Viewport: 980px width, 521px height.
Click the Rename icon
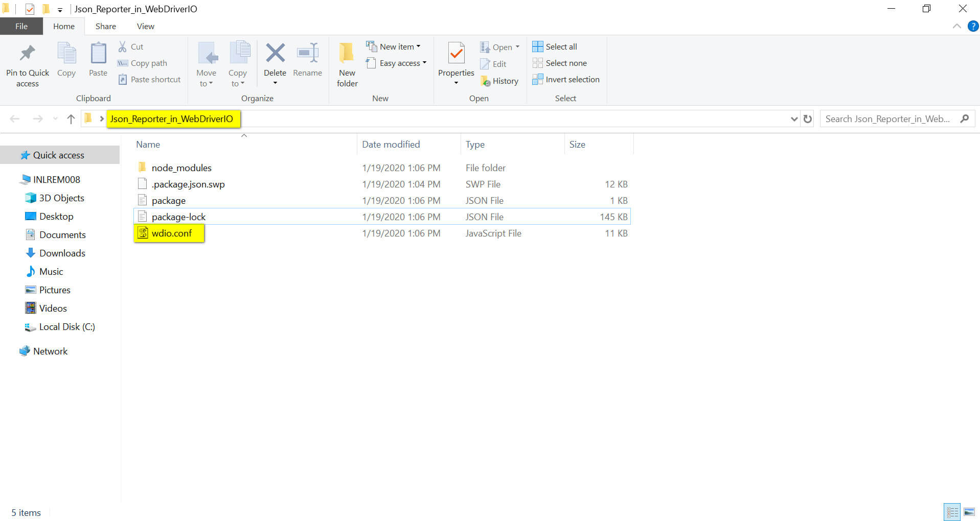pyautogui.click(x=308, y=53)
